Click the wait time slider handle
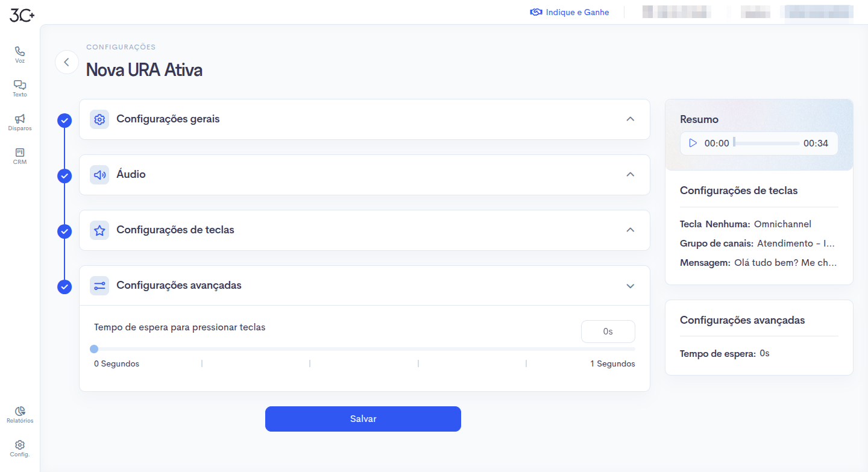The width and height of the screenshot is (868, 472). [94, 349]
